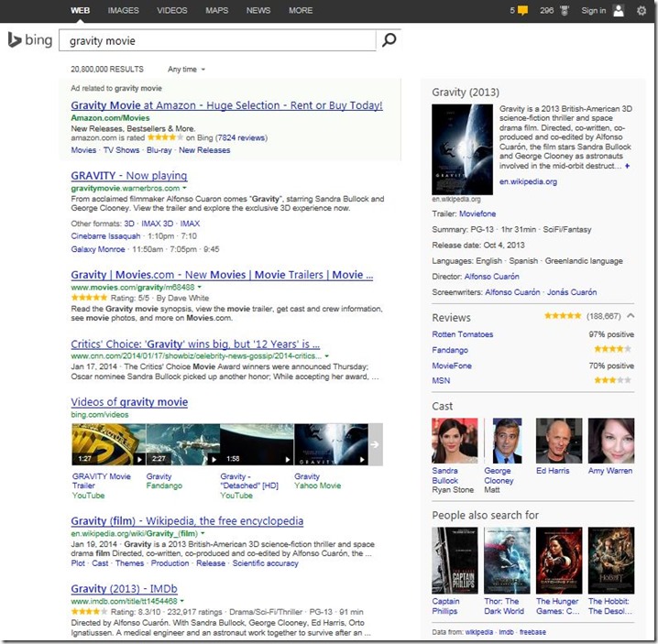Click screenwriter Jonás Cuarón link

tap(572, 292)
